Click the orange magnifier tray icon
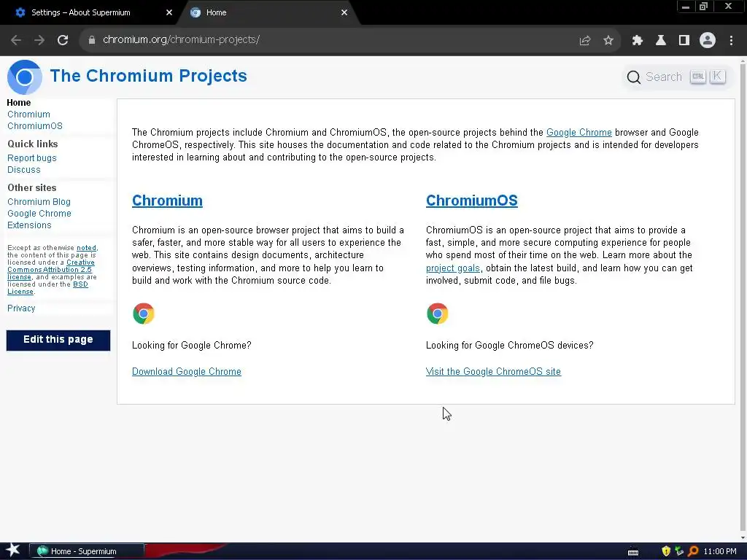This screenshot has width=747, height=560. (x=693, y=551)
